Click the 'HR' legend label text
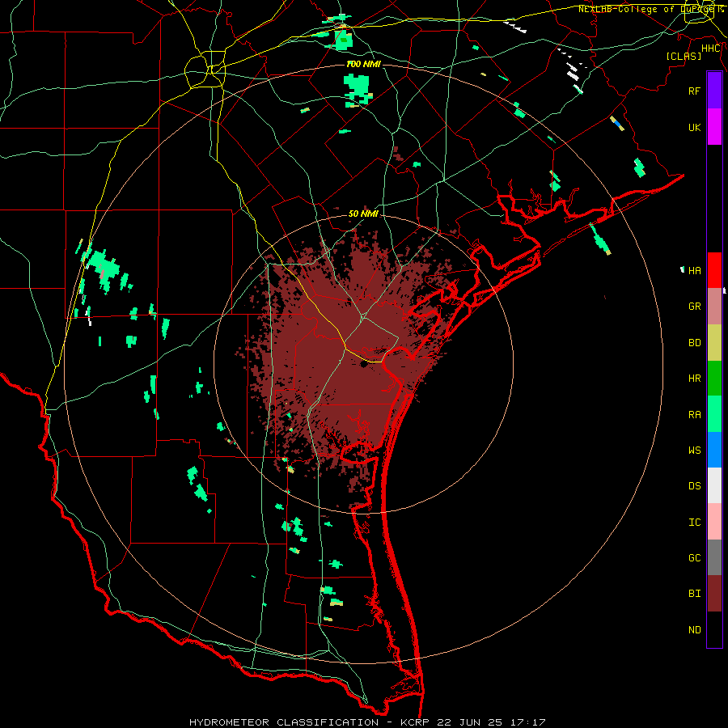728x728 pixels. [x=694, y=379]
